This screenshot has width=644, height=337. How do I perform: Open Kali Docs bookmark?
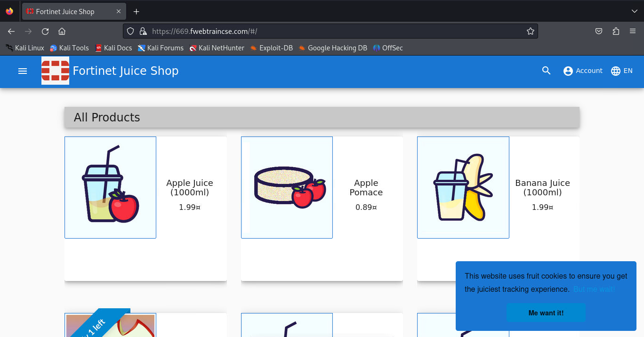pos(113,48)
